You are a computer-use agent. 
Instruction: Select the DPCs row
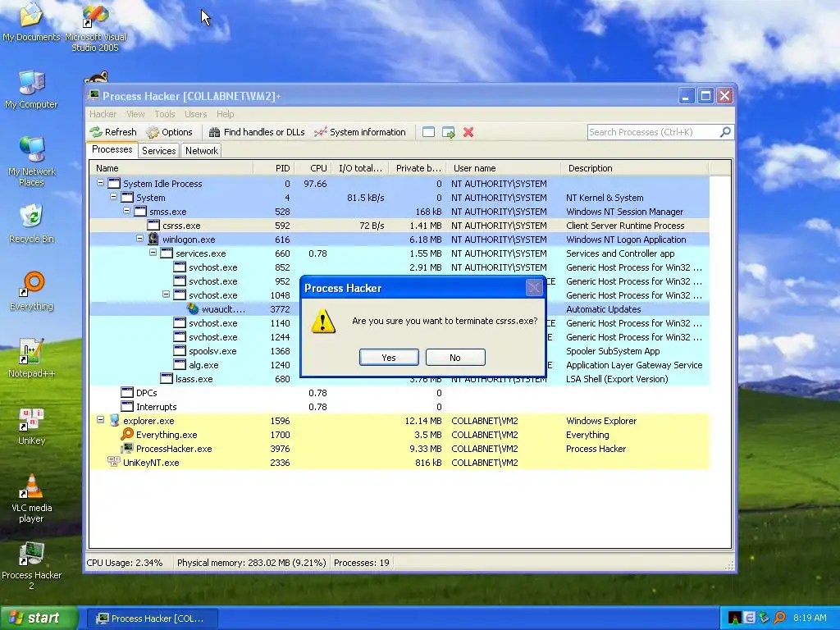coord(399,393)
